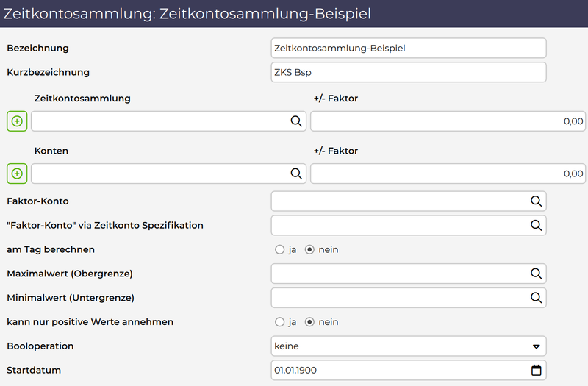
Task: Open search for Minimalwert (Untergrenze)
Action: 537,298
